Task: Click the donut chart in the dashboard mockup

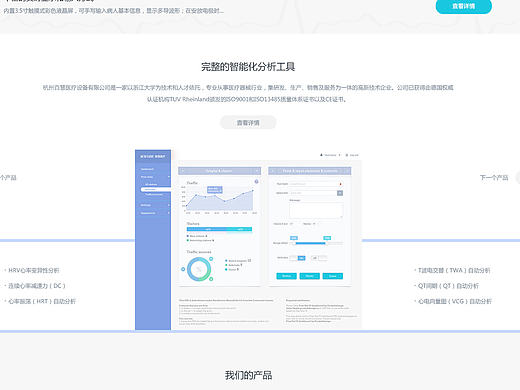Action: [199, 269]
